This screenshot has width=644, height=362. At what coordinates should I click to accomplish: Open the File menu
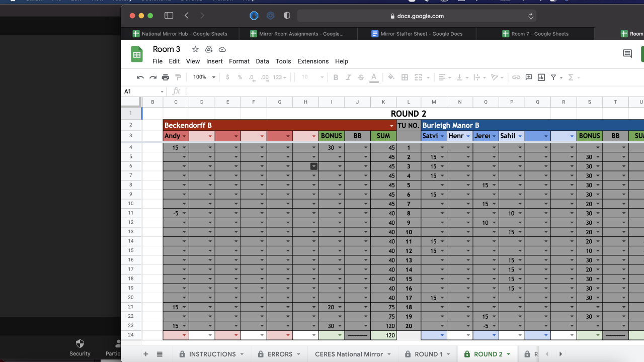pos(157,61)
